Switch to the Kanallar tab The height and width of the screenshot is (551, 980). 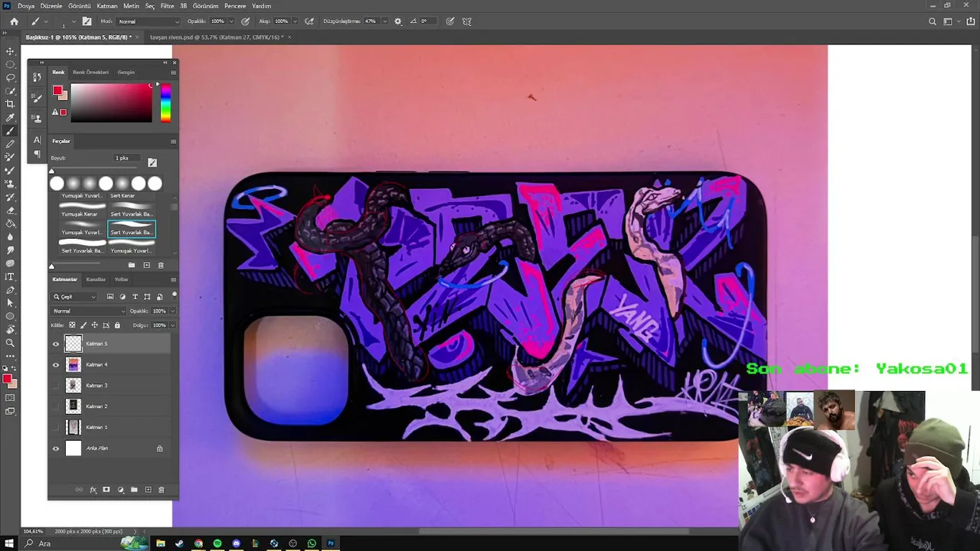point(96,279)
